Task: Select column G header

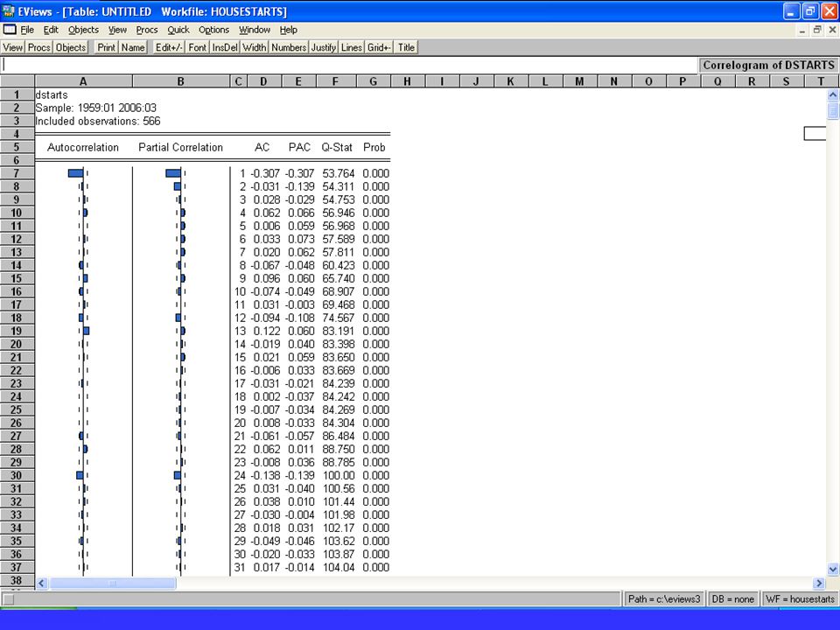Action: click(x=373, y=81)
